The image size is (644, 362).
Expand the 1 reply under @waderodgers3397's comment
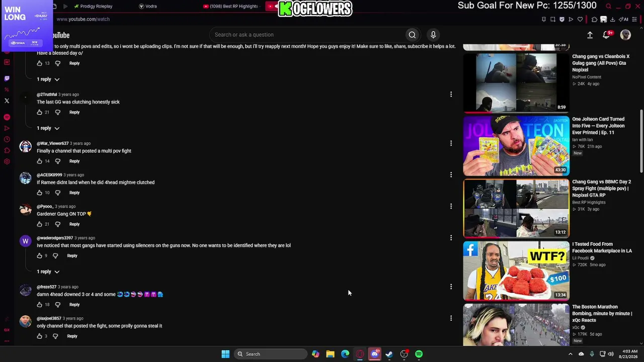point(48,271)
